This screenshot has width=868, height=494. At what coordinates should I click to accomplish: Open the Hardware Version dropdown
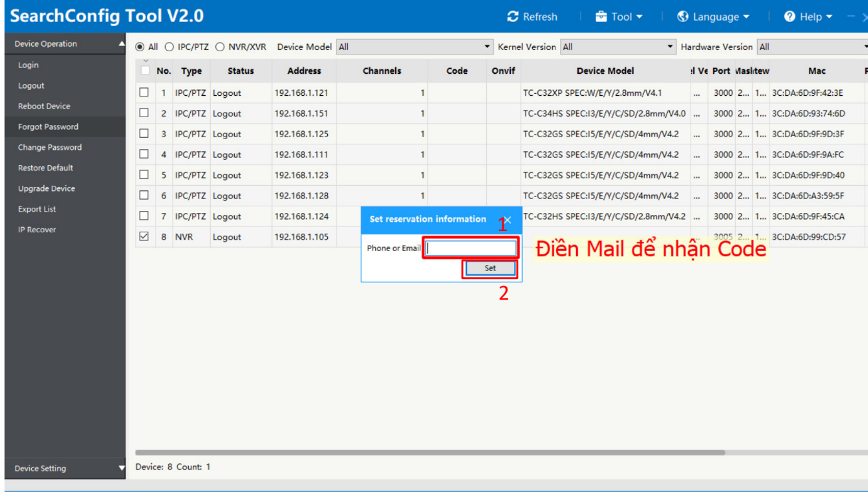click(x=812, y=47)
